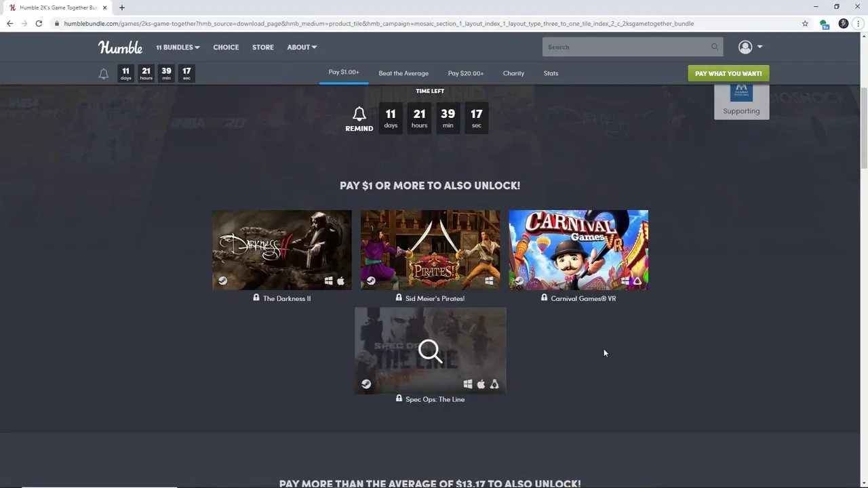Click the Steam icon on The Darkness II tile
The width and height of the screenshot is (868, 488).
pos(222,281)
